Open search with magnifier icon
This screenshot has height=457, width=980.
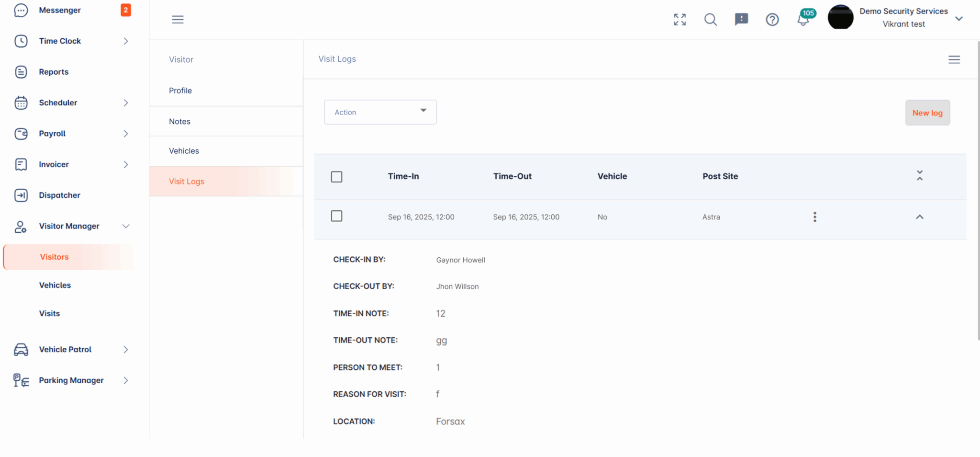coord(711,19)
